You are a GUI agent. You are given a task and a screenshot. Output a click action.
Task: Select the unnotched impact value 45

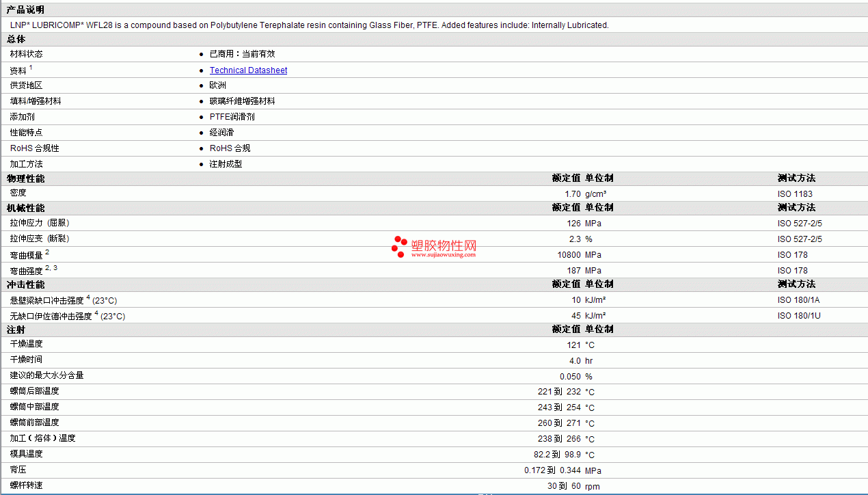(x=576, y=316)
